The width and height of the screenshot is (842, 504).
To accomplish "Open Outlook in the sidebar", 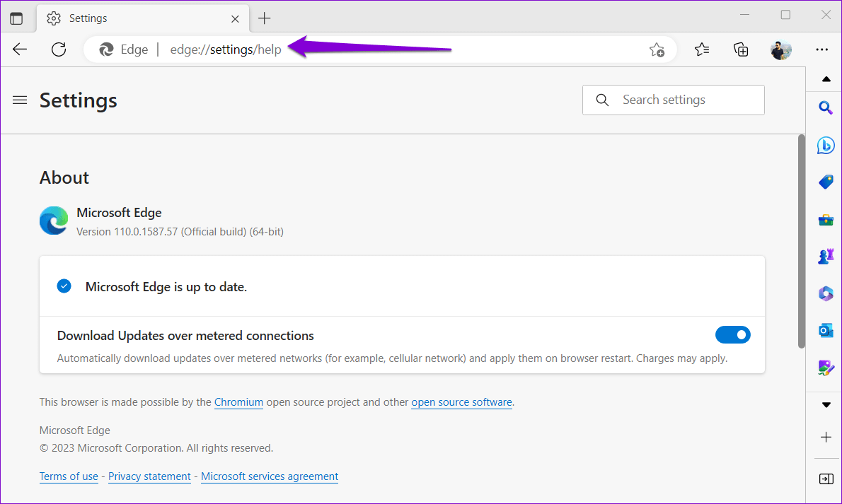I will coord(826,331).
